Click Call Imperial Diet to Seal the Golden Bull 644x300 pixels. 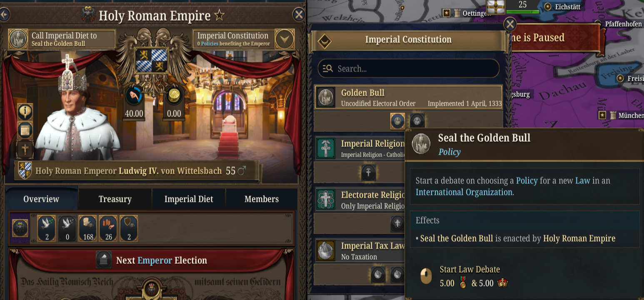click(62, 39)
